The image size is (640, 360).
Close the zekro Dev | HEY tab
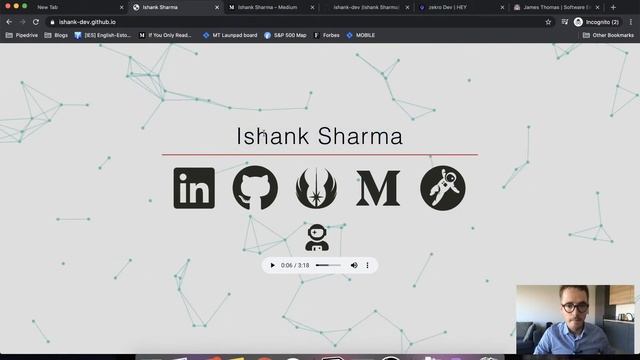(502, 7)
